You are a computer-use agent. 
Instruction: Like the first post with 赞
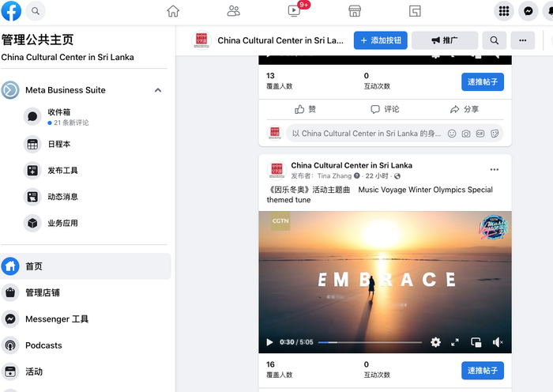[x=306, y=109]
